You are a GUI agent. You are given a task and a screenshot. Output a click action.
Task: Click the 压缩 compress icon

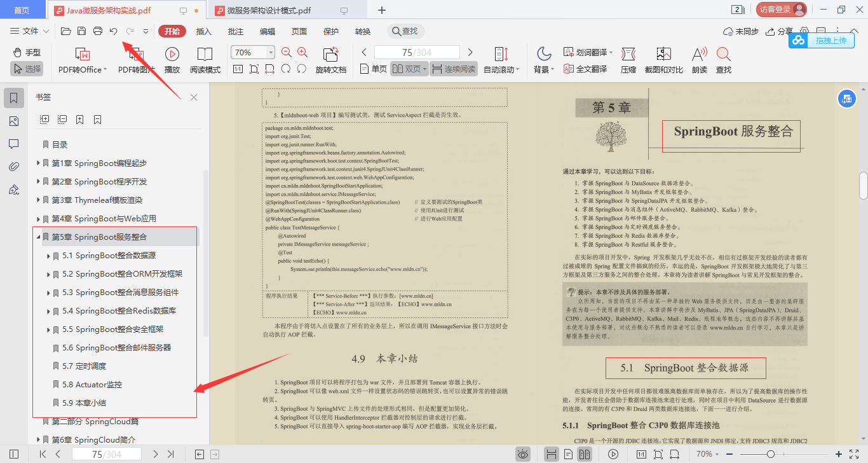(x=628, y=61)
